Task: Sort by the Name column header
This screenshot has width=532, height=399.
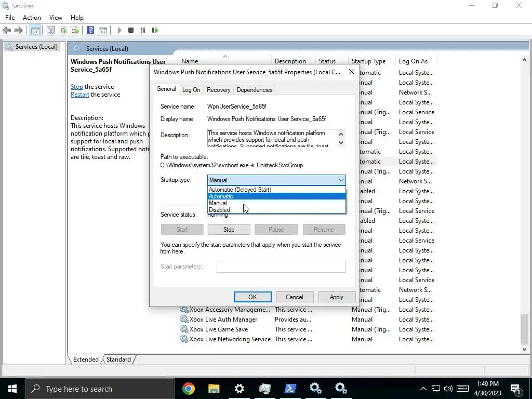Action: 225,61
